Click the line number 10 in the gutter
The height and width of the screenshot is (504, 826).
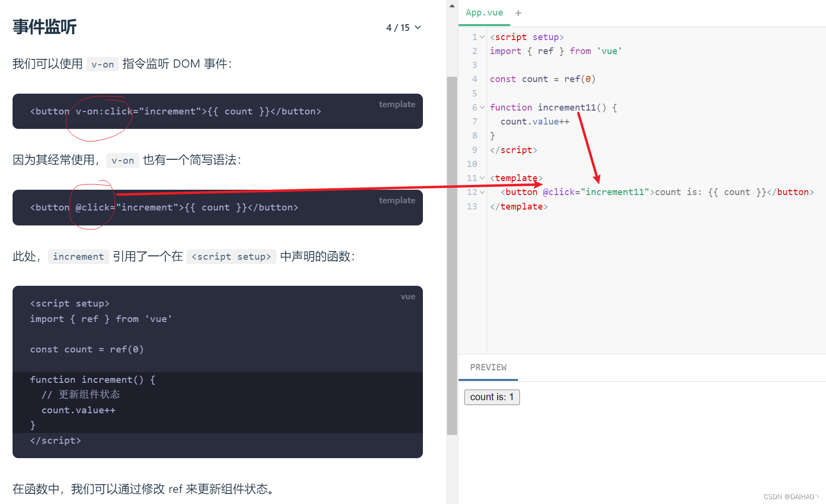tap(472, 164)
